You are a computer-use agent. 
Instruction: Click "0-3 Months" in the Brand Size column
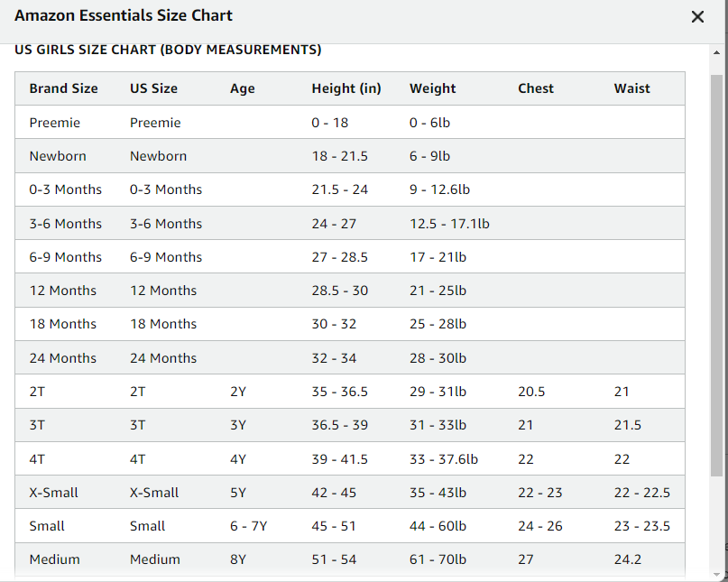pos(66,189)
